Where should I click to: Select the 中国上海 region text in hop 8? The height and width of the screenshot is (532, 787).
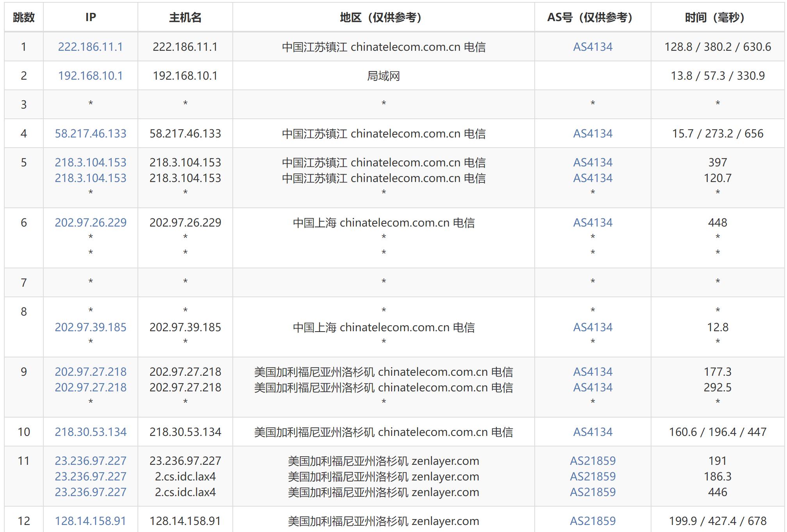coord(384,327)
